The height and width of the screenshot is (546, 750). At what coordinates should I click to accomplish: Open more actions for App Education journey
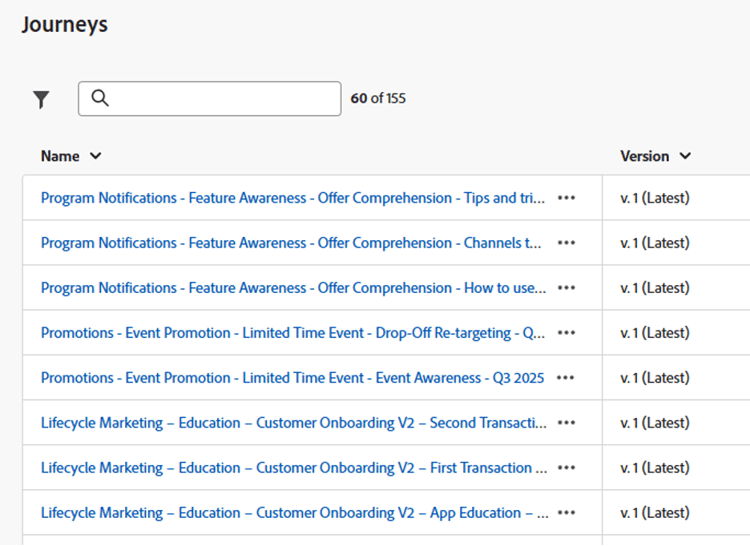[567, 513]
